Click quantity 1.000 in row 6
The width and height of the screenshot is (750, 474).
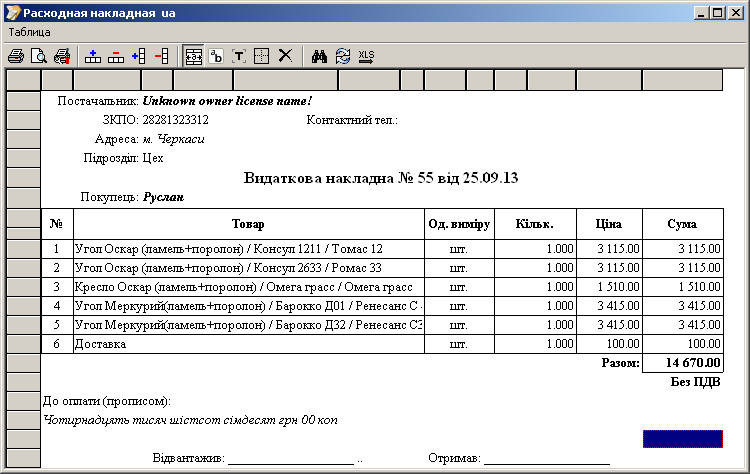(x=535, y=344)
